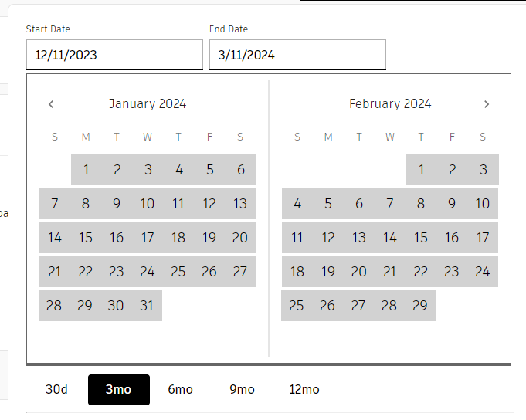Viewport: 526px width, 420px height.
Task: Select the 3mo range preset
Action: [x=118, y=389]
